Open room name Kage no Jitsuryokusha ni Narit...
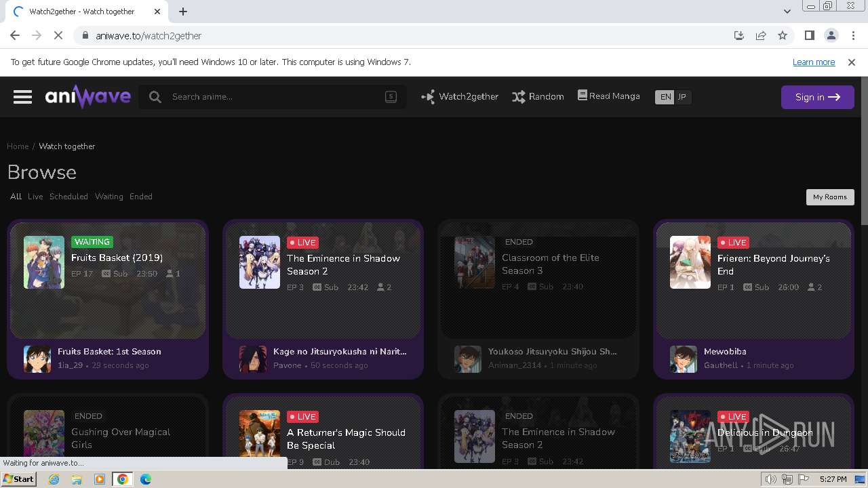The width and height of the screenshot is (868, 488). (x=340, y=352)
